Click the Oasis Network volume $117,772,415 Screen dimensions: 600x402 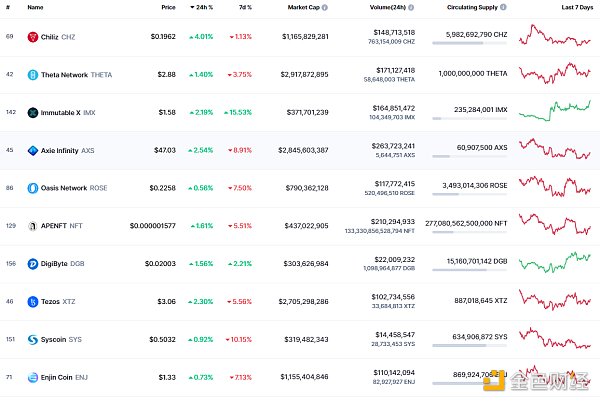pyautogui.click(x=395, y=184)
